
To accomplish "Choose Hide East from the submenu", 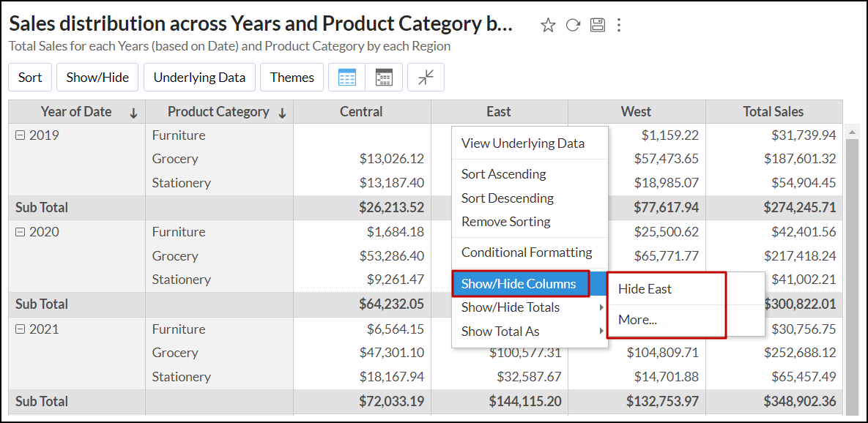I will (x=645, y=289).
